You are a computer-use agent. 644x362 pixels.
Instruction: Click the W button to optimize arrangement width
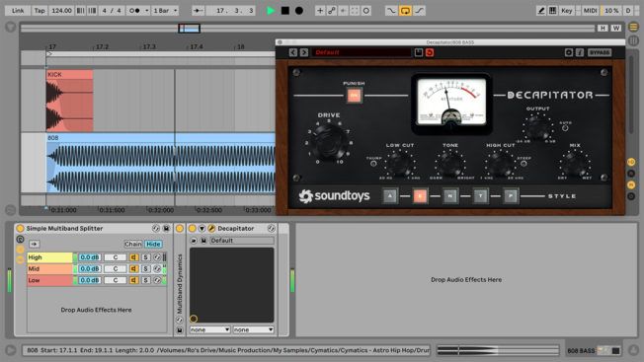[x=616, y=28]
